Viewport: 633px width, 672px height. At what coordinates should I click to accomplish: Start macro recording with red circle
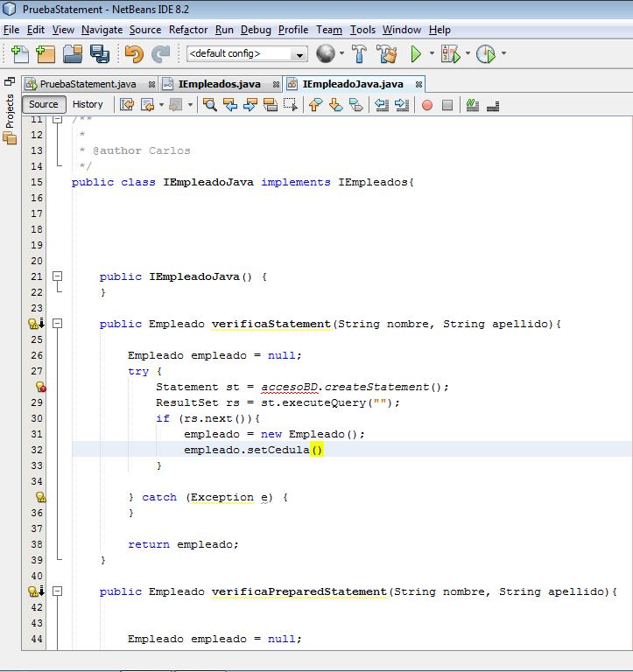click(427, 105)
